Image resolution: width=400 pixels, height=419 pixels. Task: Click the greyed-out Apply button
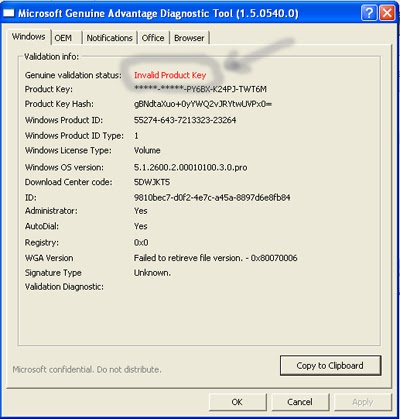click(x=363, y=402)
